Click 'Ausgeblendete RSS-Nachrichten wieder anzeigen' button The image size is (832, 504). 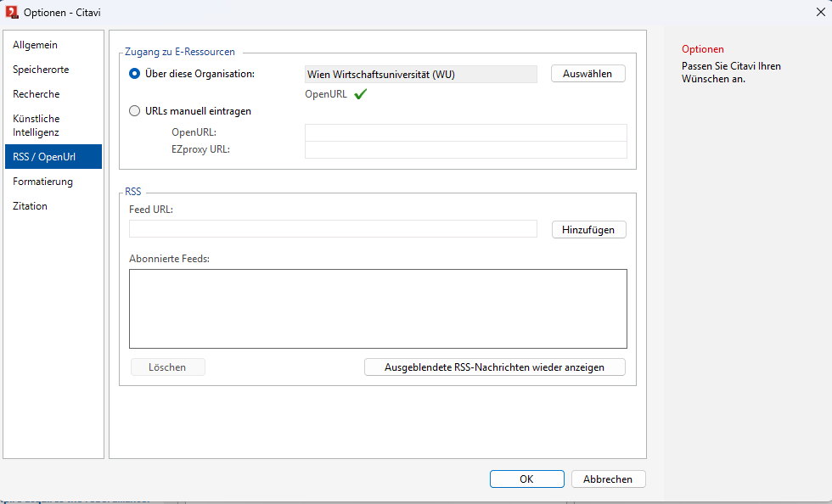pos(494,367)
